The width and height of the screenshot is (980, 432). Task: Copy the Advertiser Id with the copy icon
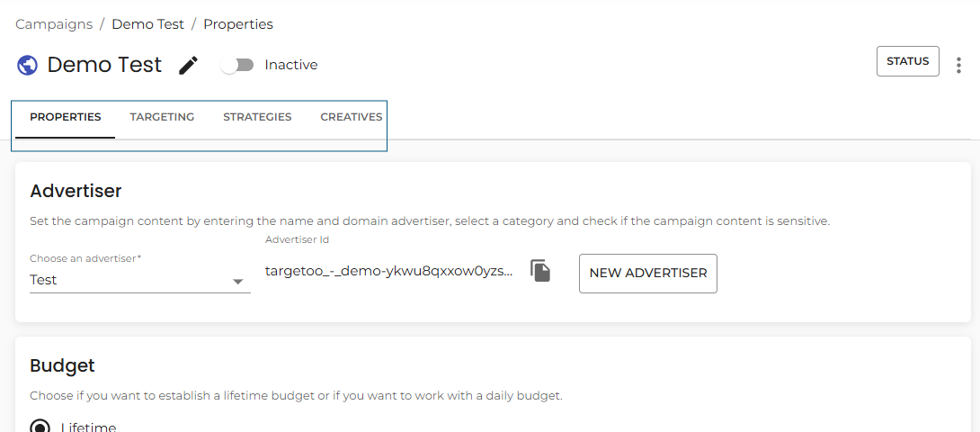point(540,271)
